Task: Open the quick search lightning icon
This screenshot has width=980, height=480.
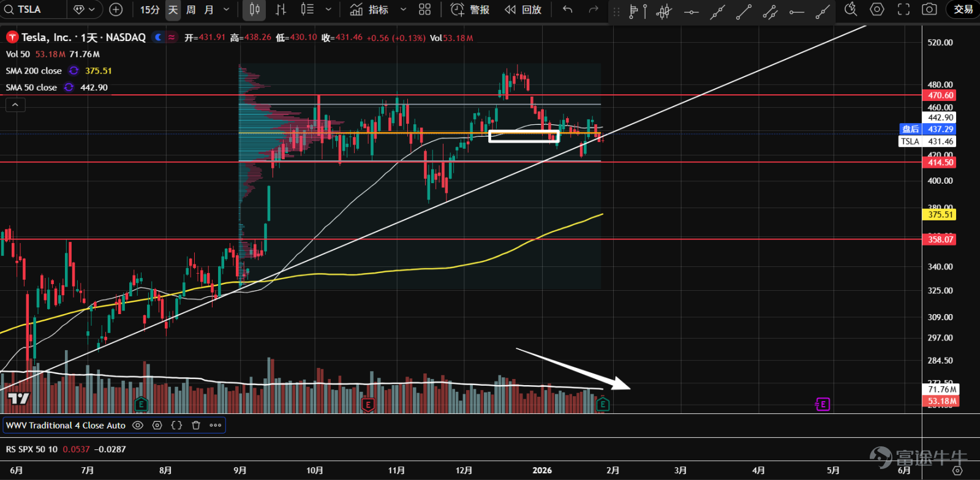Action: pyautogui.click(x=851, y=9)
